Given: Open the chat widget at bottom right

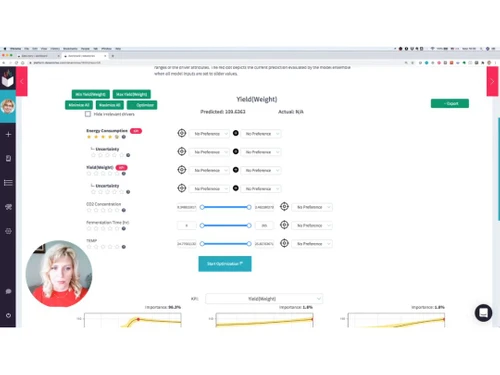Looking at the screenshot, I should pos(483,313).
